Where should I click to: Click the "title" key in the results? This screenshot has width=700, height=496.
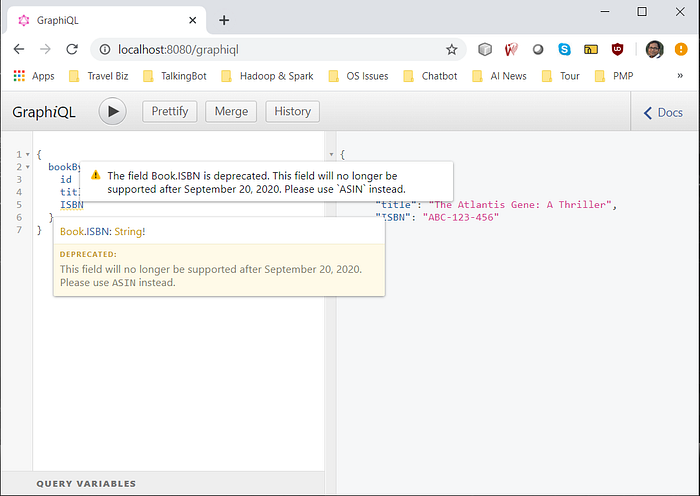click(x=396, y=204)
